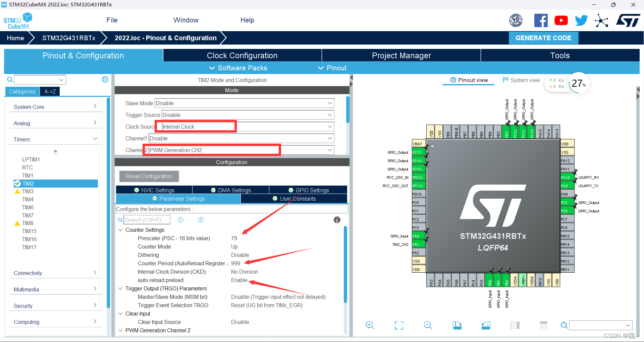Screen dimensions: 644x342
Task: Select TIM3 in the timers list
Action: click(x=28, y=192)
